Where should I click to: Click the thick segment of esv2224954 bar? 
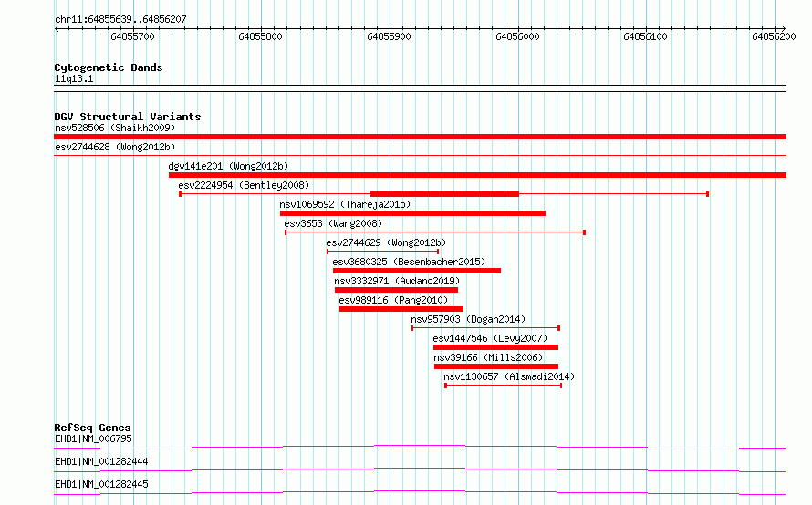coord(445,194)
